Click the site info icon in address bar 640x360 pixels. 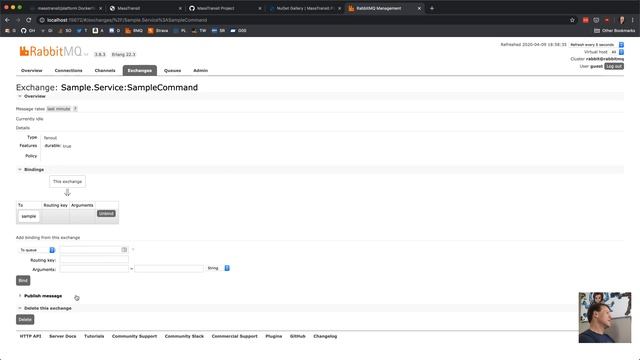point(42,20)
